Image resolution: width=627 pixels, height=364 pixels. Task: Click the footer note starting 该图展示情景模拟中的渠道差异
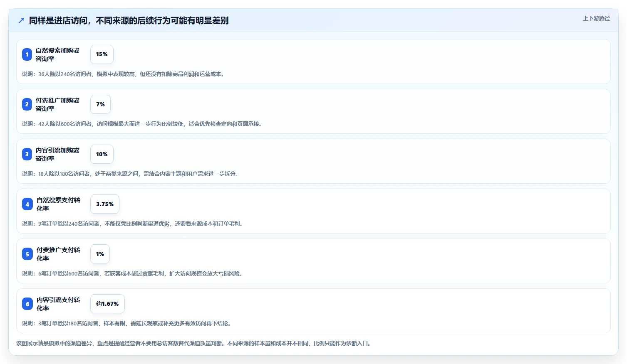pos(194,343)
